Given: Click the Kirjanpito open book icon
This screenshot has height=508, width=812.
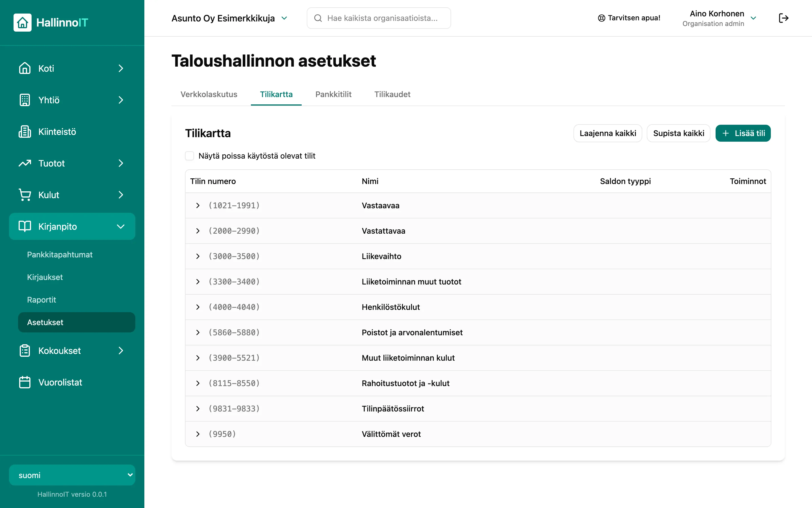Looking at the screenshot, I should (25, 226).
